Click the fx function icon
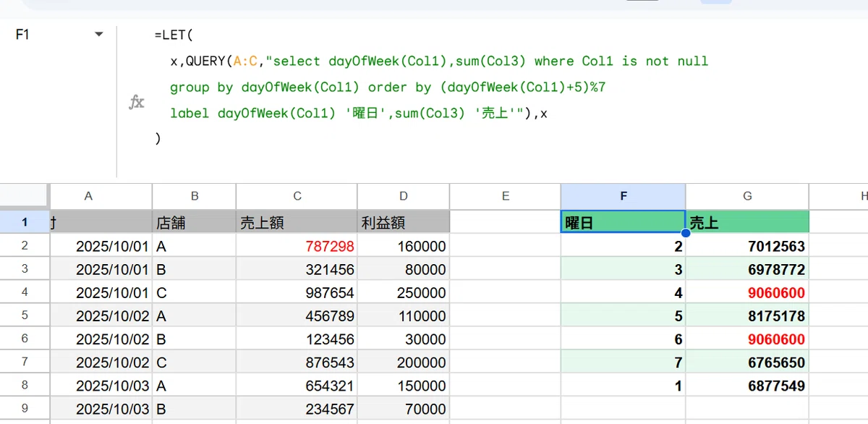 [x=136, y=102]
